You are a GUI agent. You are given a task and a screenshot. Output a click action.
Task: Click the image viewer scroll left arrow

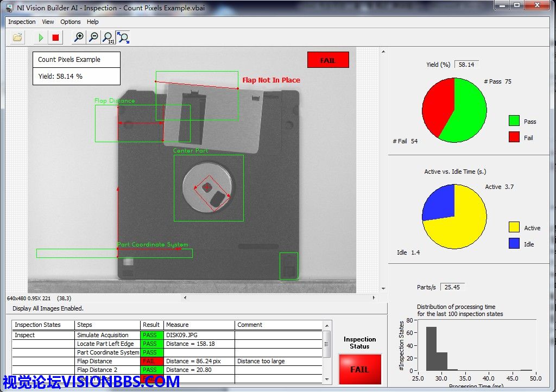[x=185, y=298]
